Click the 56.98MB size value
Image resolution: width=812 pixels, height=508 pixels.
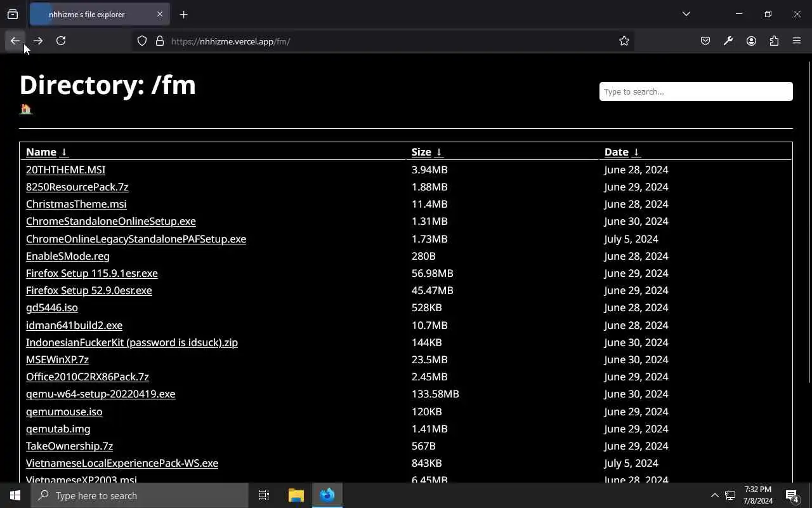coord(432,273)
